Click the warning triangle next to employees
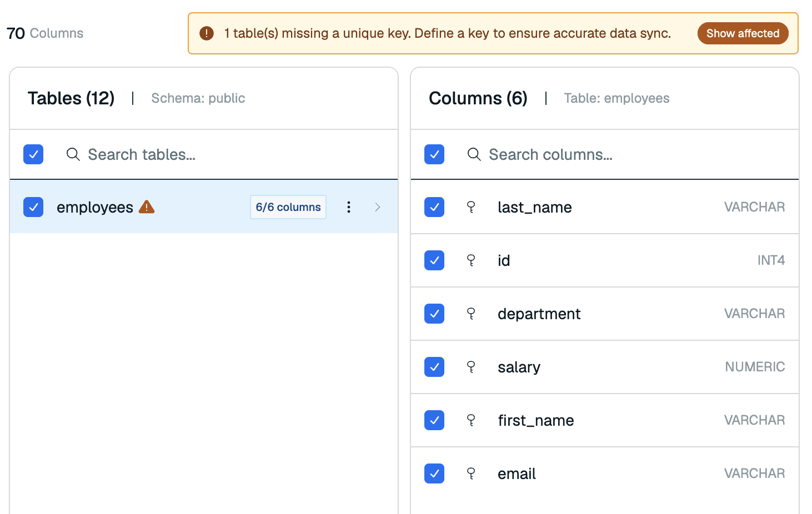812x514 pixels. (147, 207)
